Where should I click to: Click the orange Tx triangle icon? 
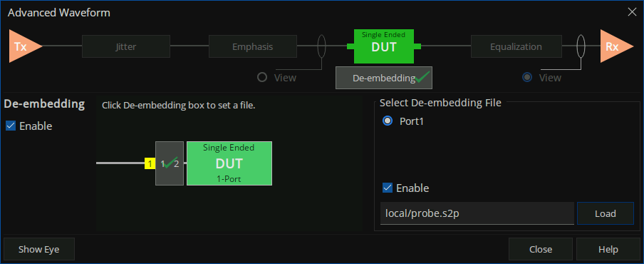tap(24, 46)
